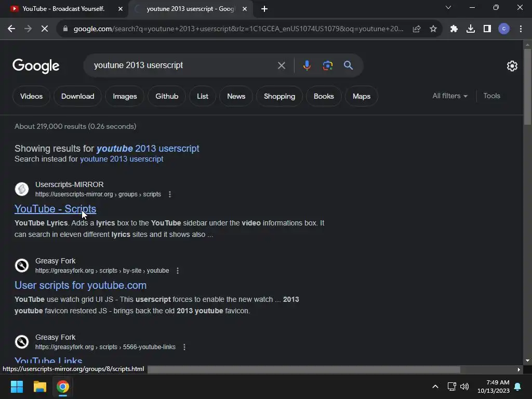Switch to Images results

click(125, 96)
